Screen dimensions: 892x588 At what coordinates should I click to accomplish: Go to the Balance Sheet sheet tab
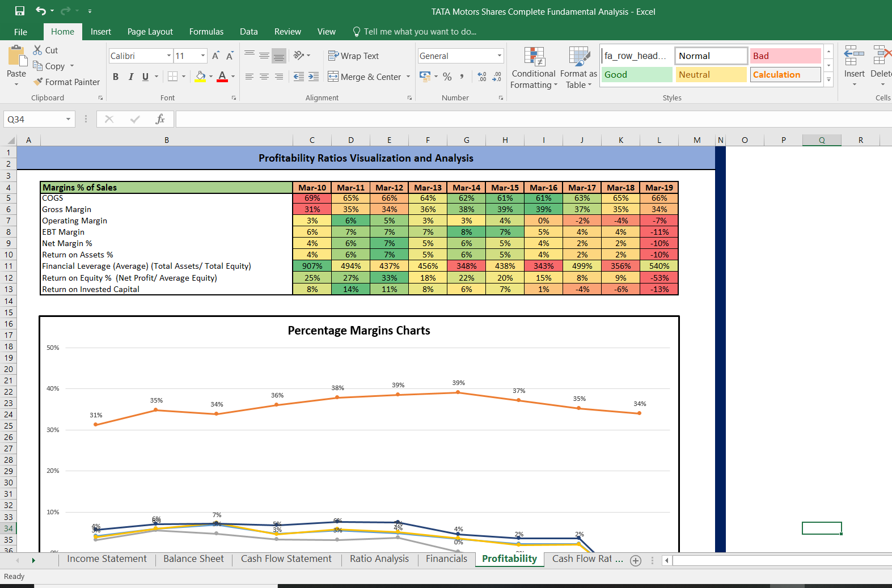[194, 559]
